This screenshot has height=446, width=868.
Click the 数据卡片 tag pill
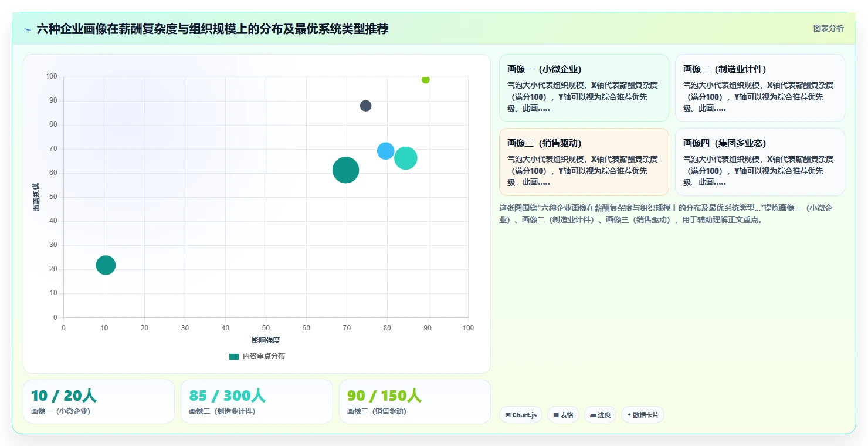(643, 415)
